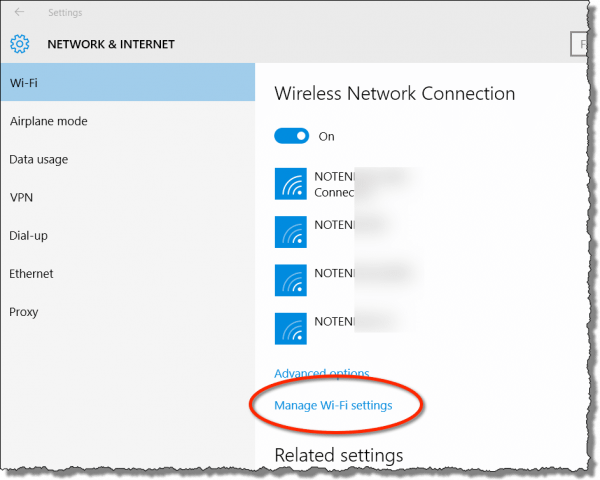This screenshot has width=600, height=480.
Task: Select the connected NOTEN Wi-Fi network icon
Action: pyautogui.click(x=290, y=184)
